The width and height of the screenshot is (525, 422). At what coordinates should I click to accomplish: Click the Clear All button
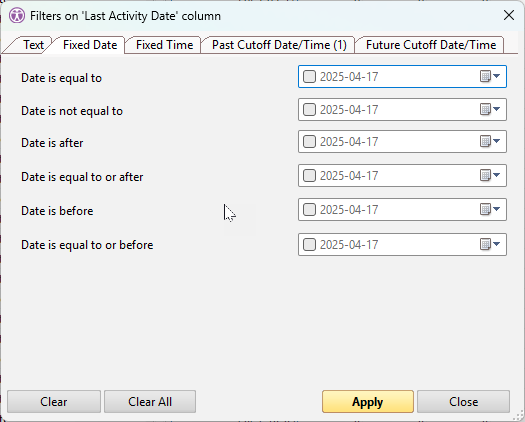click(150, 402)
